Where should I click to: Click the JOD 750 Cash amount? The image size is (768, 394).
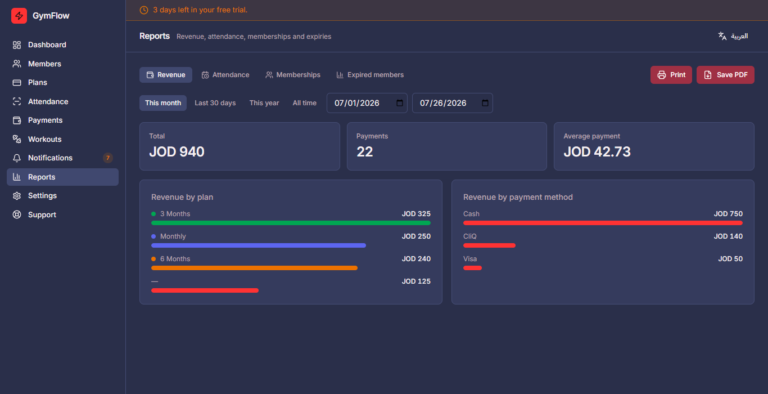tap(728, 214)
